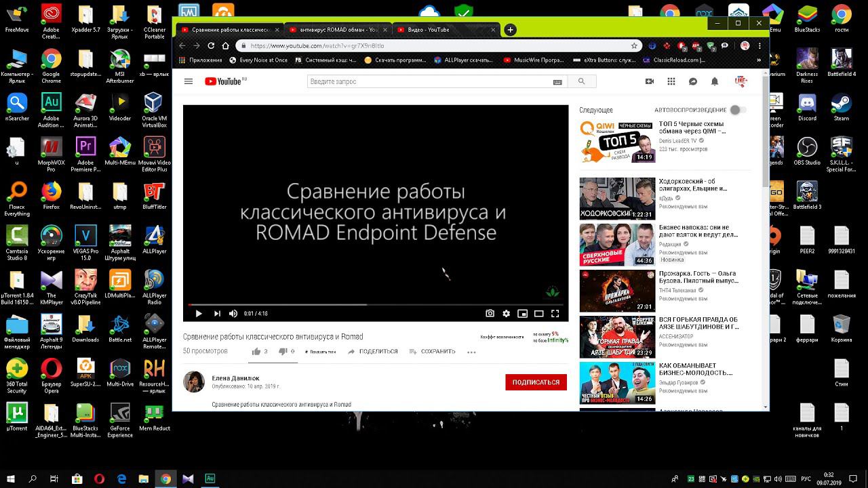This screenshot has width=868, height=488.
Task: Open Прожарка Ольга Бузова video thumbnail
Action: [x=617, y=291]
